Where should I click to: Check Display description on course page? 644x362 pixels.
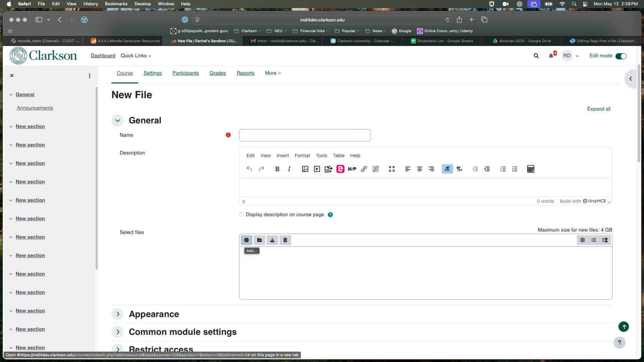click(x=242, y=215)
